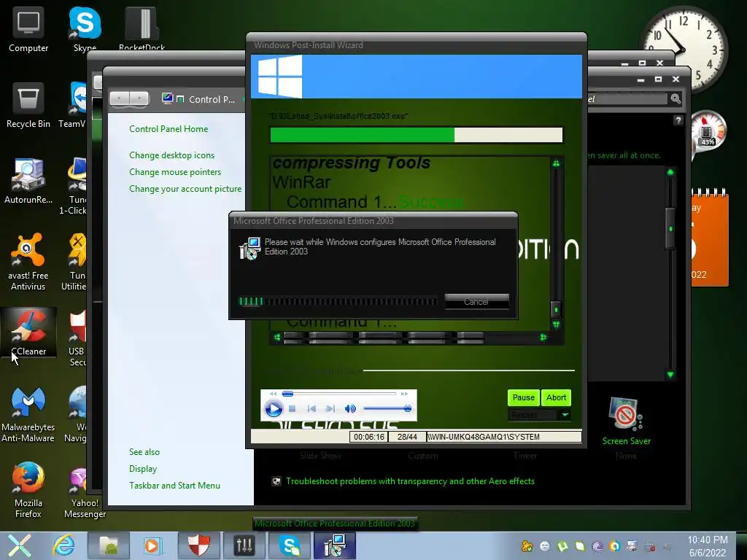The image size is (747, 560).
Task: Click the CPU meter gadget showing 43%
Action: 708,131
